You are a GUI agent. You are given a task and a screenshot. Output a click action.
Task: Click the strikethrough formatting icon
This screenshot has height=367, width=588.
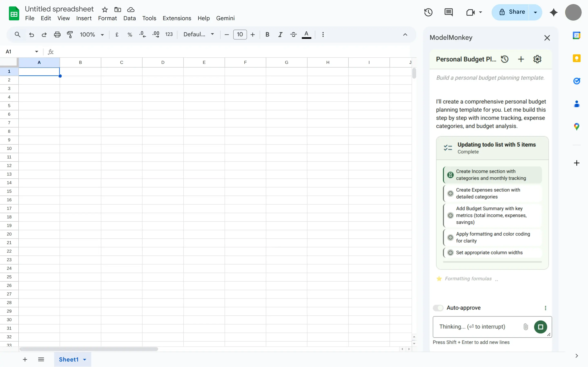coord(293,34)
